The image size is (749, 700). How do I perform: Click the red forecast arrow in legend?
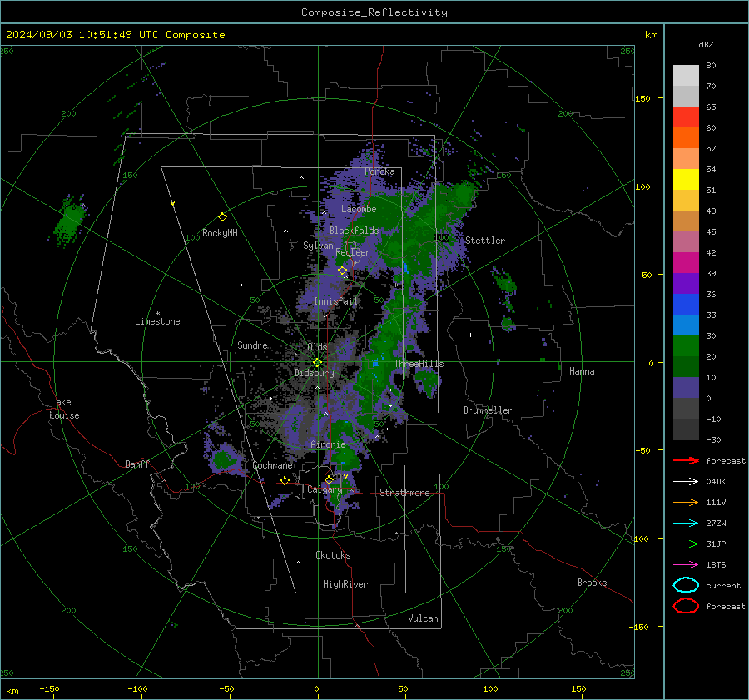[x=686, y=460]
